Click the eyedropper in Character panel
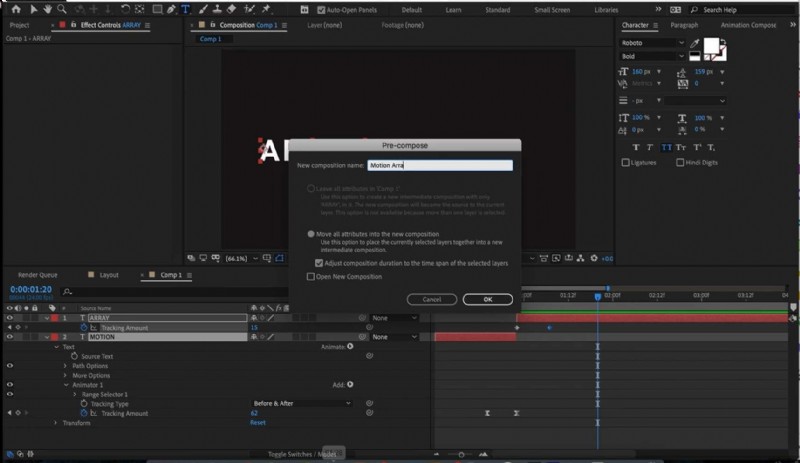 click(694, 43)
